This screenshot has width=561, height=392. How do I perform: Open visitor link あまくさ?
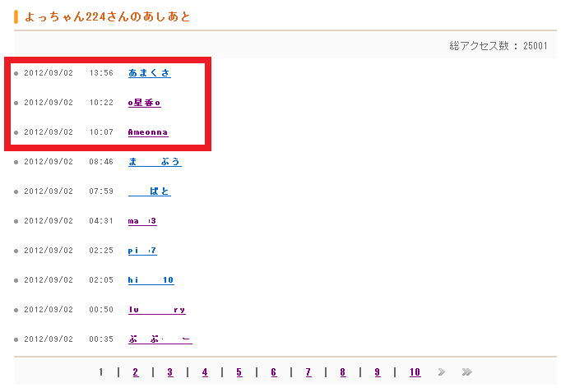click(149, 73)
